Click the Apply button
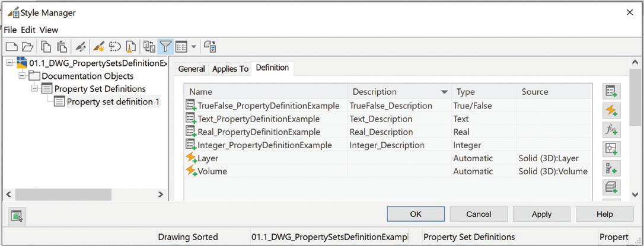The height and width of the screenshot is (246, 644). point(541,214)
